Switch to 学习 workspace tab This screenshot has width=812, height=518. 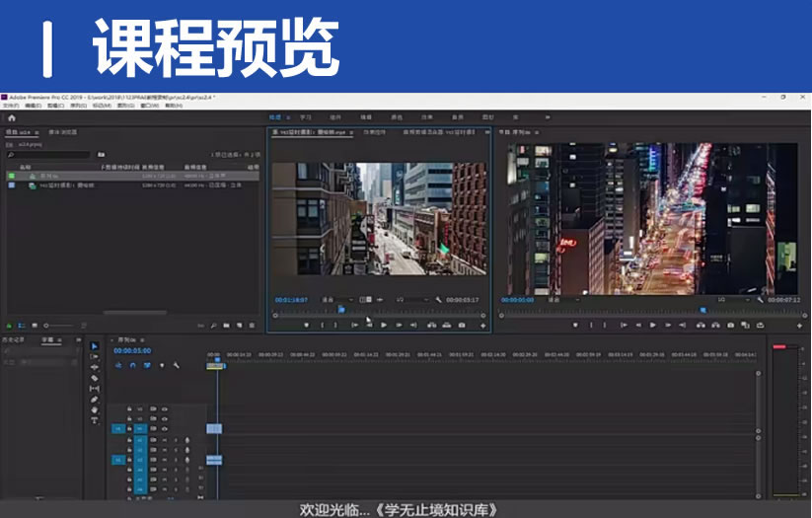tap(306, 117)
